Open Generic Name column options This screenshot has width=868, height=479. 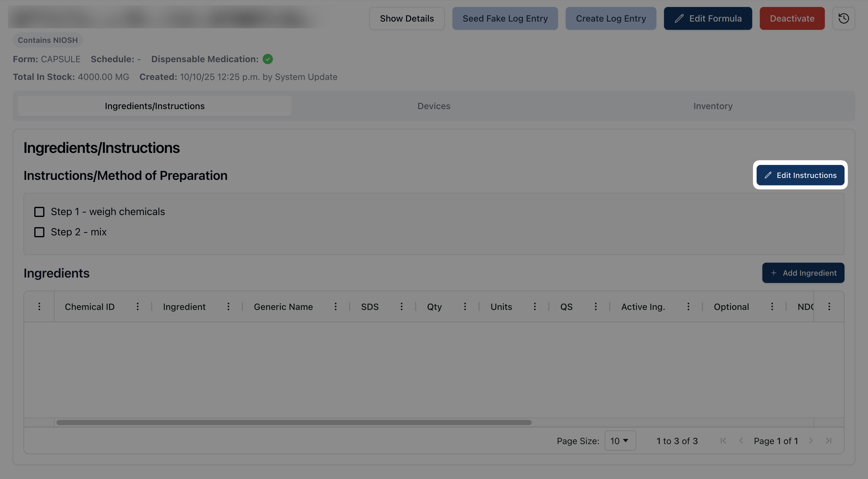click(335, 306)
